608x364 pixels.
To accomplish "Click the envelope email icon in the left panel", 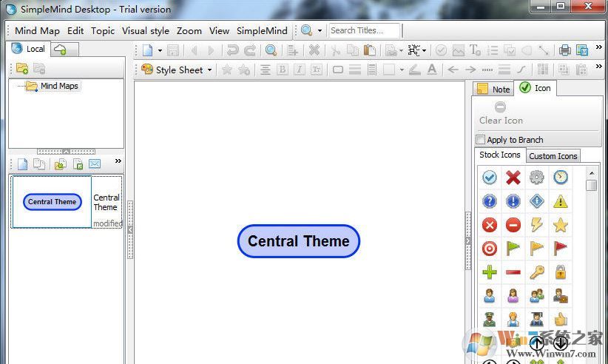I will 95,164.
